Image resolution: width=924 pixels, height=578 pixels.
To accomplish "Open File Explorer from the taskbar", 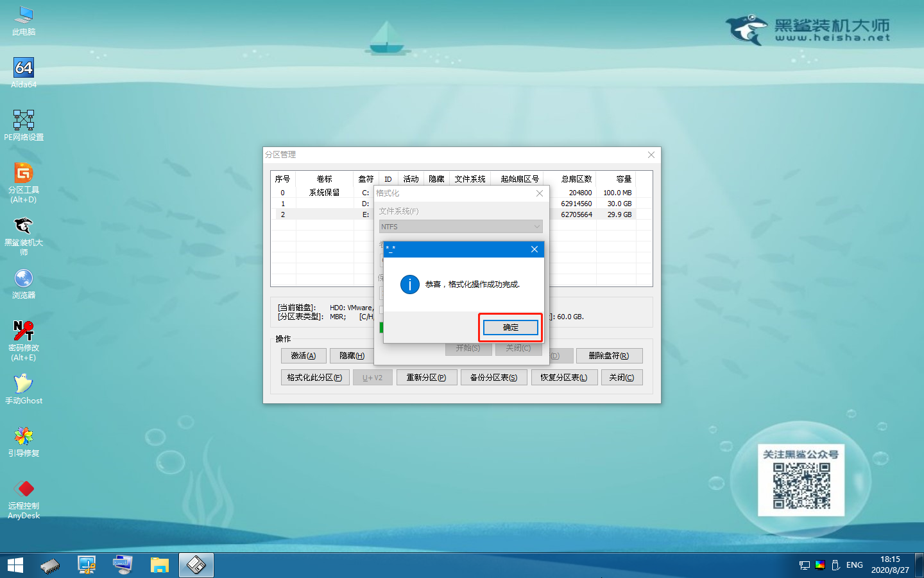I will click(x=159, y=565).
